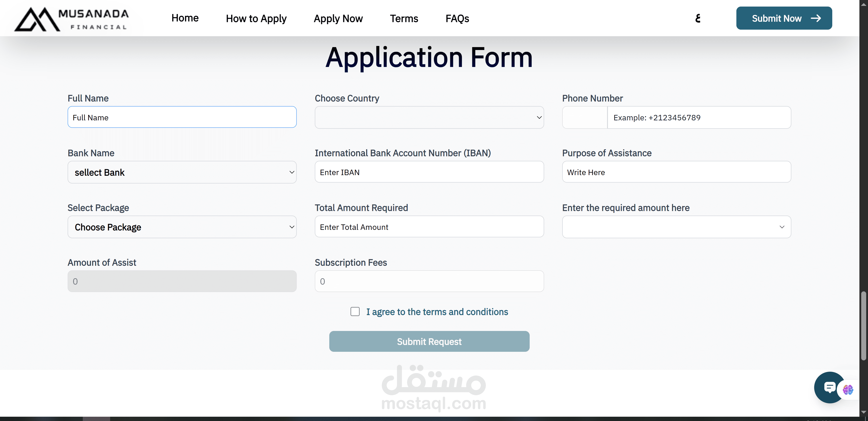Navigate to the FAQs page
Screen dimensions: 868x421
(457, 18)
